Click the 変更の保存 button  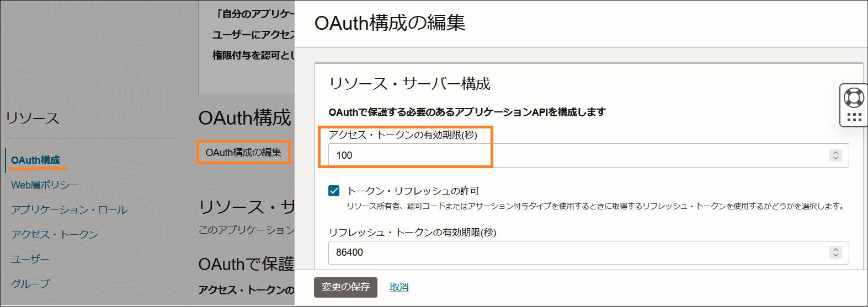tap(345, 287)
